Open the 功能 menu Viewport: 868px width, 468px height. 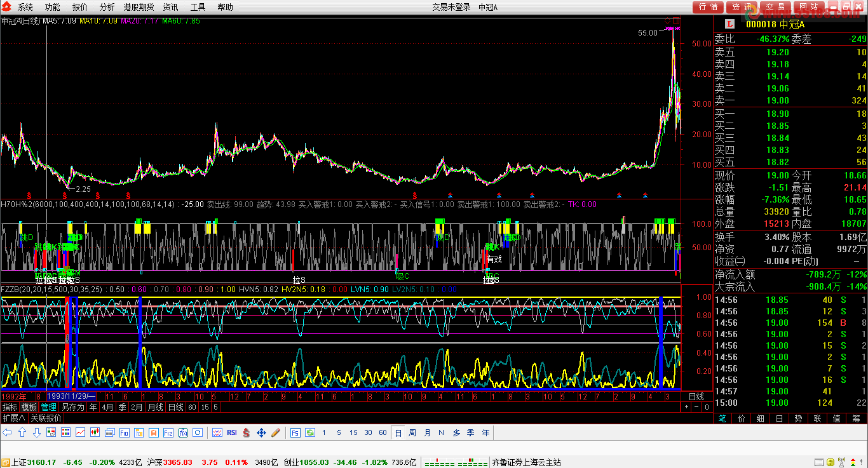[x=53, y=7]
